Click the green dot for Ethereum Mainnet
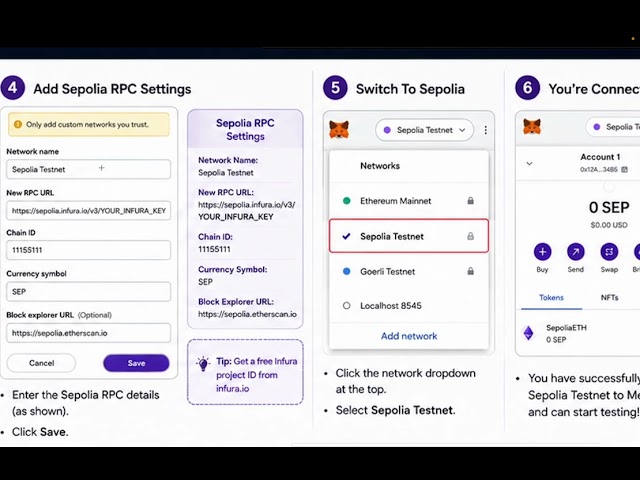This screenshot has width=640, height=480. pos(346,201)
